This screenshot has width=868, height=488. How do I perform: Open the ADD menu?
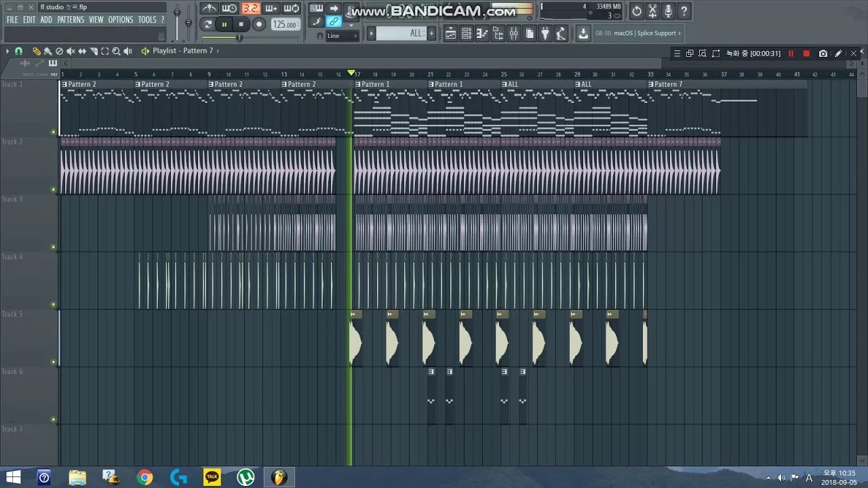[x=46, y=20]
